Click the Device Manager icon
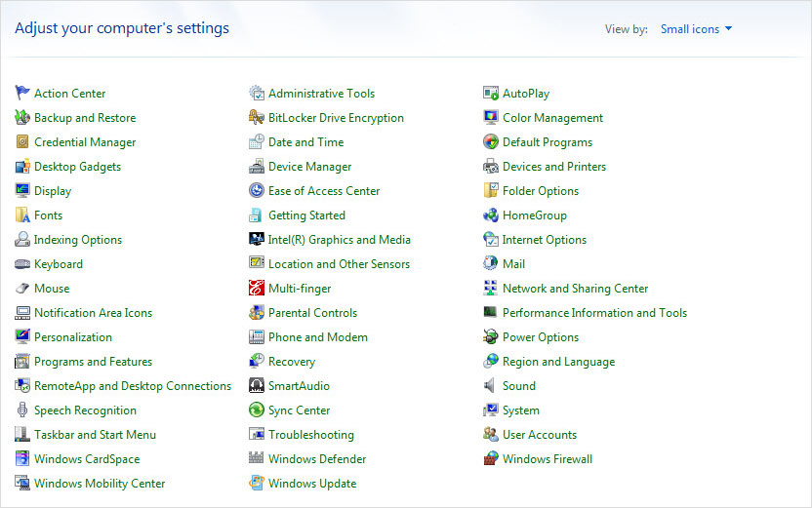The height and width of the screenshot is (508, 812). point(257,166)
